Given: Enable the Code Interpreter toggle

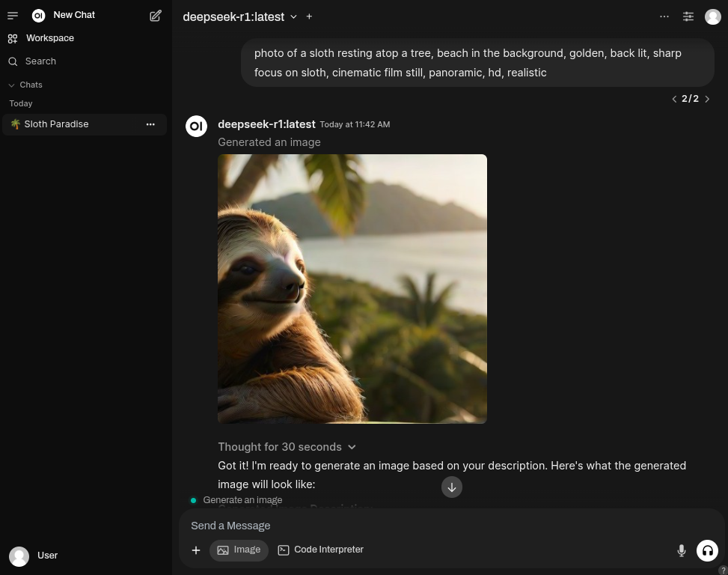Looking at the screenshot, I should tap(320, 550).
